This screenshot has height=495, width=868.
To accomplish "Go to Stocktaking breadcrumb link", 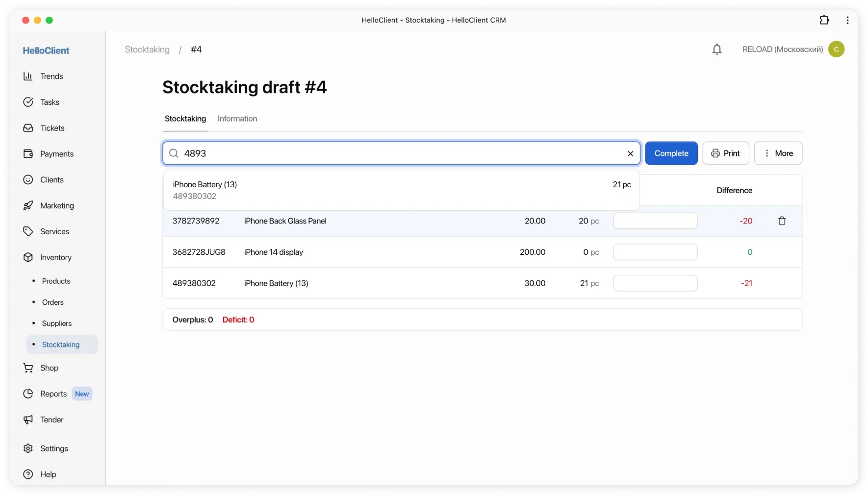I will click(147, 49).
